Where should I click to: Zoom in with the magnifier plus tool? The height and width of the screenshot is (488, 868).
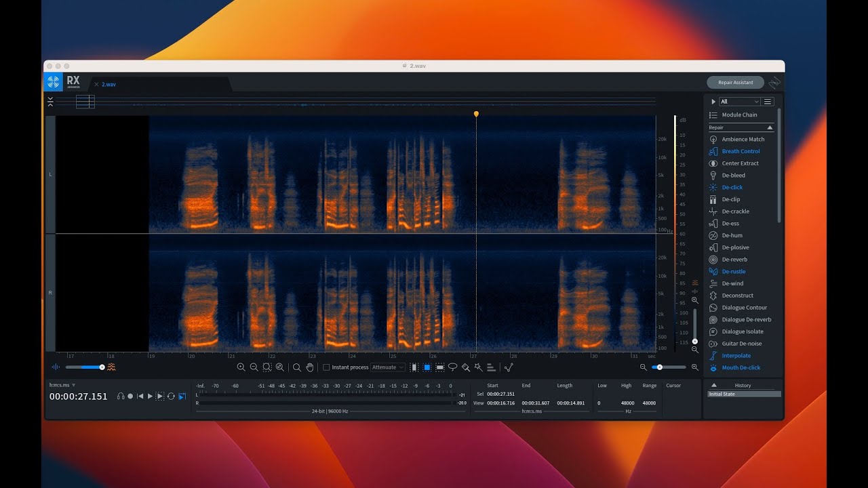[241, 367]
